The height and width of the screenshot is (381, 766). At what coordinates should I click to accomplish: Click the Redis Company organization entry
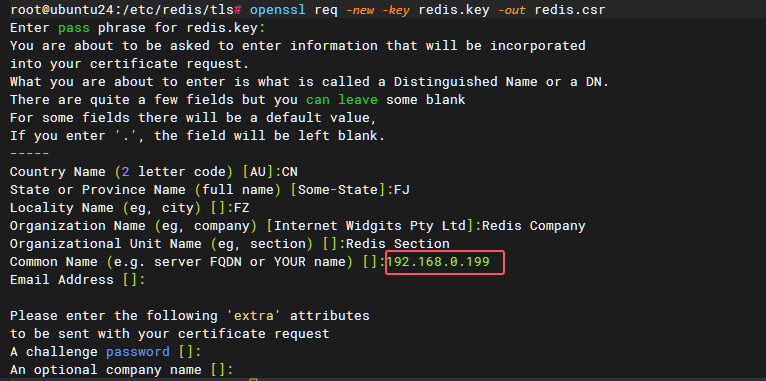pos(534,226)
